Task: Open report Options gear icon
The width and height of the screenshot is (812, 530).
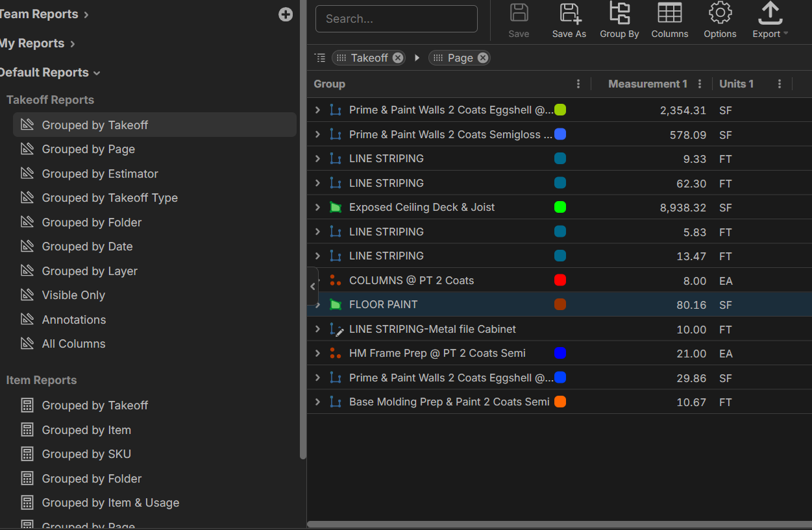Action: (x=720, y=14)
